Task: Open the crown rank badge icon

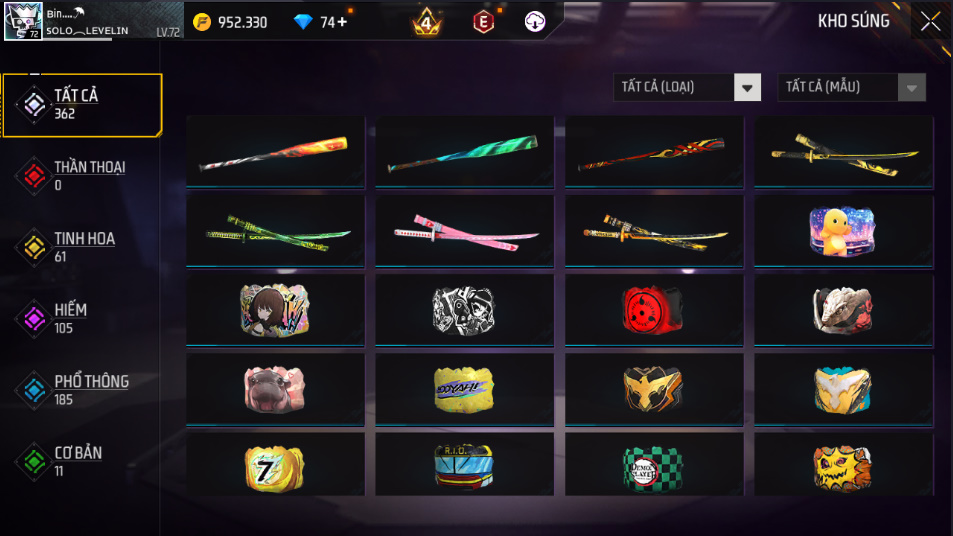Action: (x=427, y=22)
